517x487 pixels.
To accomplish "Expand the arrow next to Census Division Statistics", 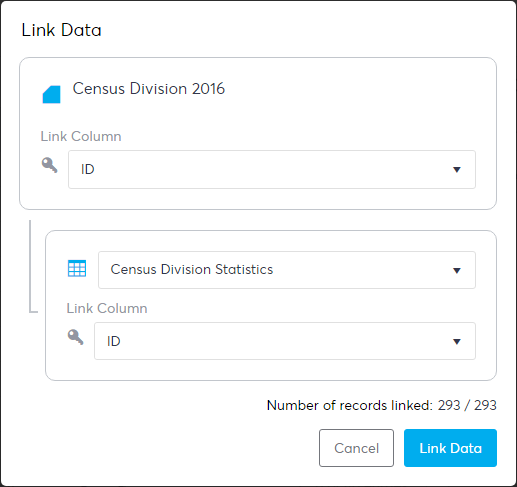I will click(x=457, y=270).
